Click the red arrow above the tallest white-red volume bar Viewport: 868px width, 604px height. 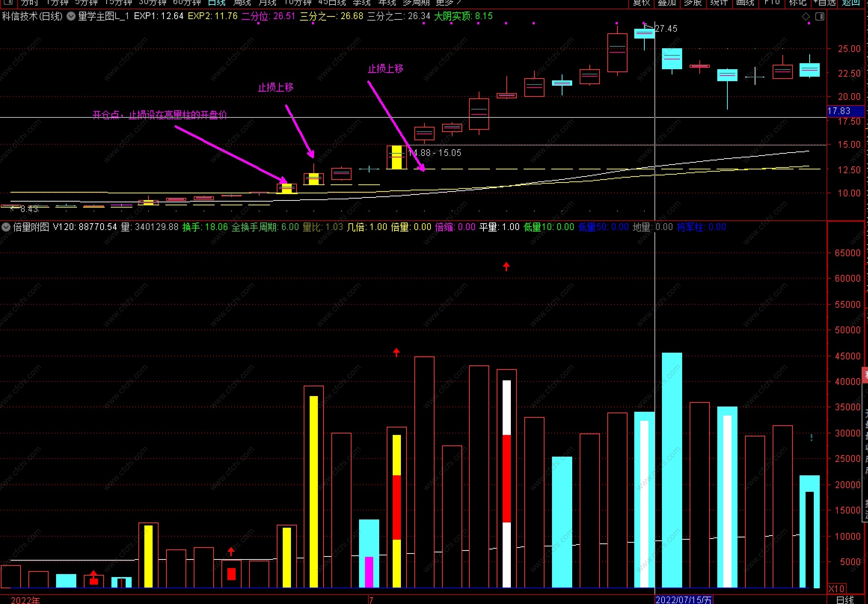[x=506, y=266]
